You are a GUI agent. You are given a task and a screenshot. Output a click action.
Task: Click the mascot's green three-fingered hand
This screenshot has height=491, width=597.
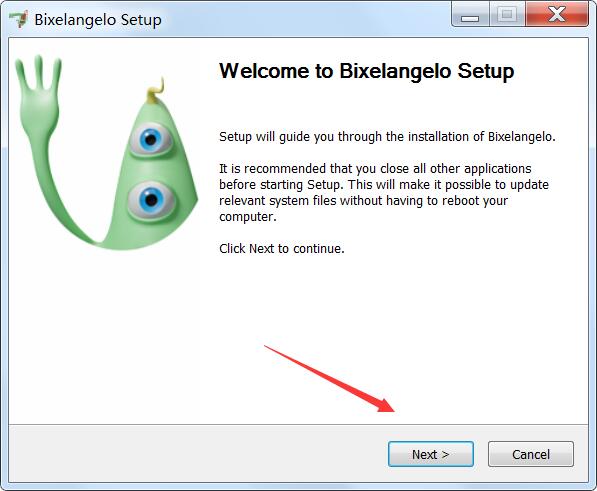pyautogui.click(x=38, y=91)
